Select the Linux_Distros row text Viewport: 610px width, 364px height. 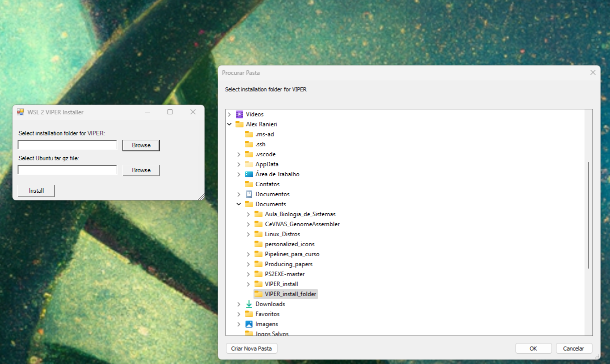click(x=282, y=234)
